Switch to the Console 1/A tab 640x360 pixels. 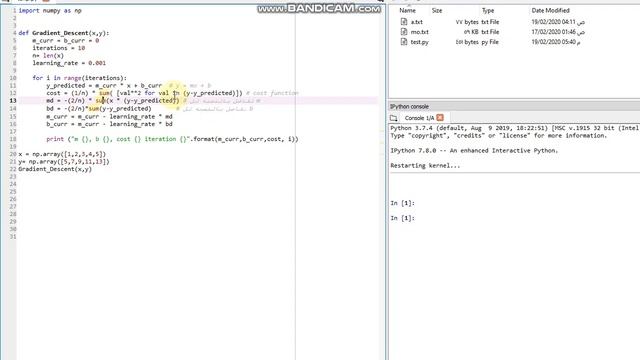point(419,118)
